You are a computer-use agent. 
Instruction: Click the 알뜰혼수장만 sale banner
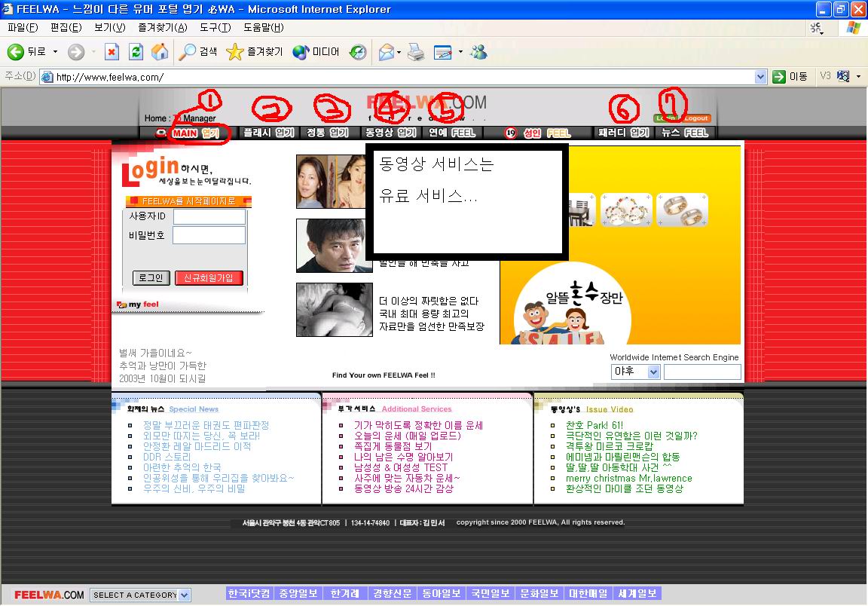click(573, 305)
